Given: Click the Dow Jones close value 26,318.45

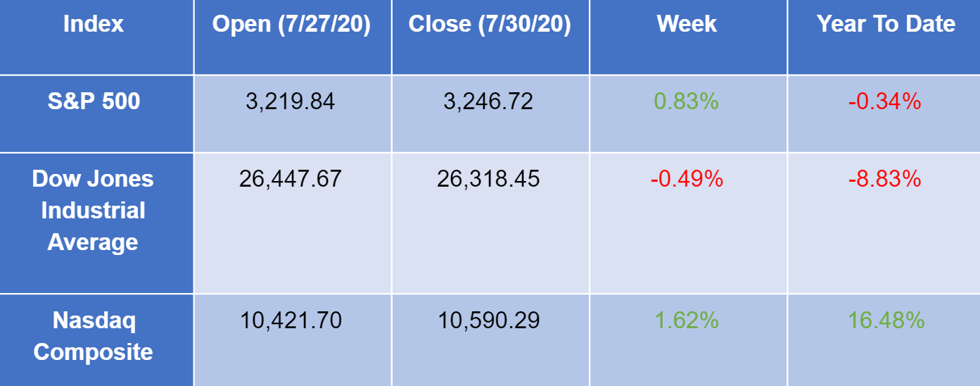Looking at the screenshot, I should pos(489,179).
